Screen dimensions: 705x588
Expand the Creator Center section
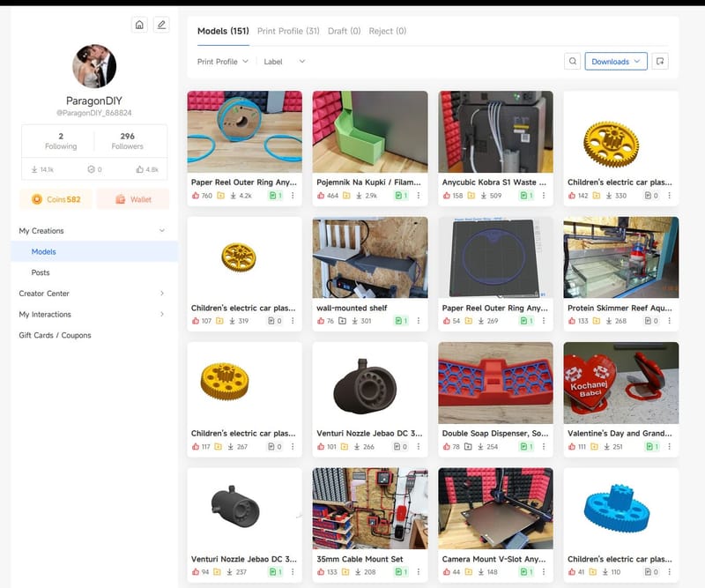coord(162,294)
